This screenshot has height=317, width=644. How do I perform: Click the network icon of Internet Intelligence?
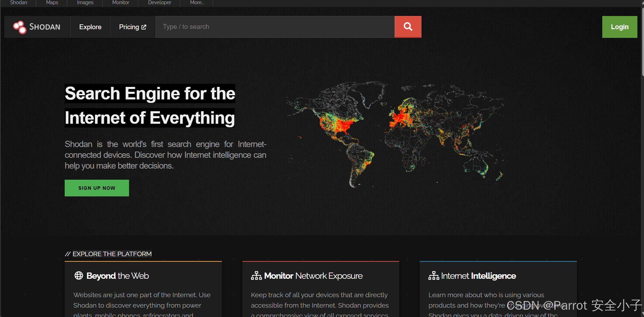pos(434,276)
